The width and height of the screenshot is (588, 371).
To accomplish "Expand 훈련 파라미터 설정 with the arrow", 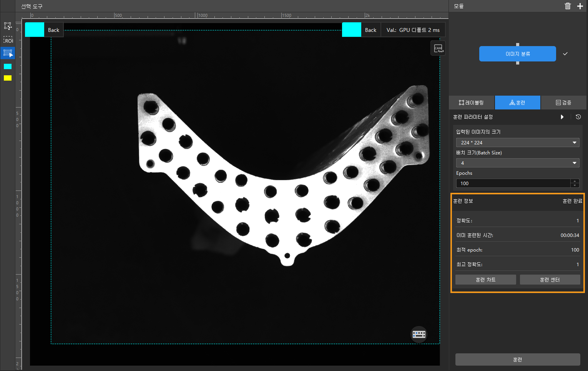I will [x=562, y=117].
